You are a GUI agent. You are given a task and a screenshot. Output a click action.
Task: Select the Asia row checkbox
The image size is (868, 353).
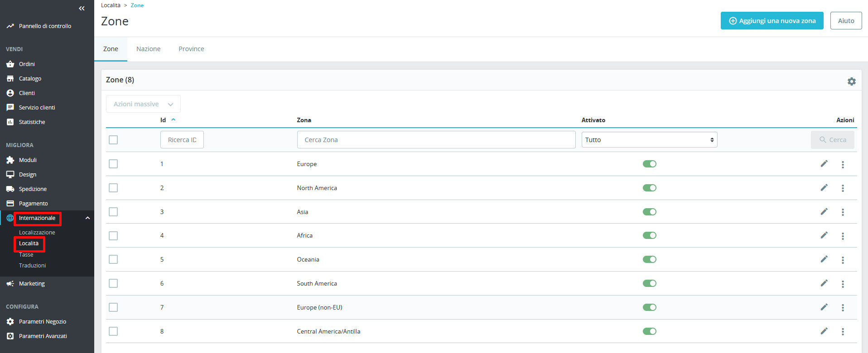coord(113,212)
